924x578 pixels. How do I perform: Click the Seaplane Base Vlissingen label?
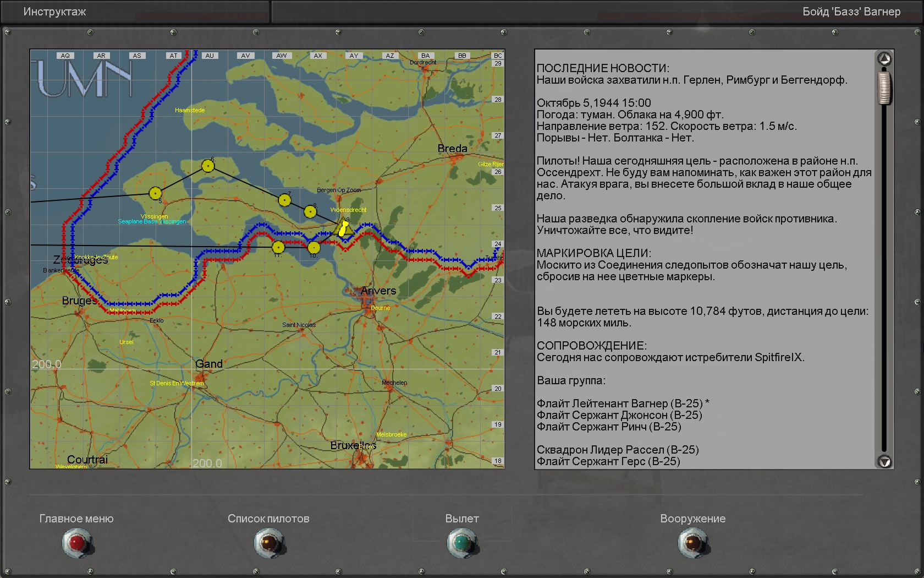coord(152,222)
